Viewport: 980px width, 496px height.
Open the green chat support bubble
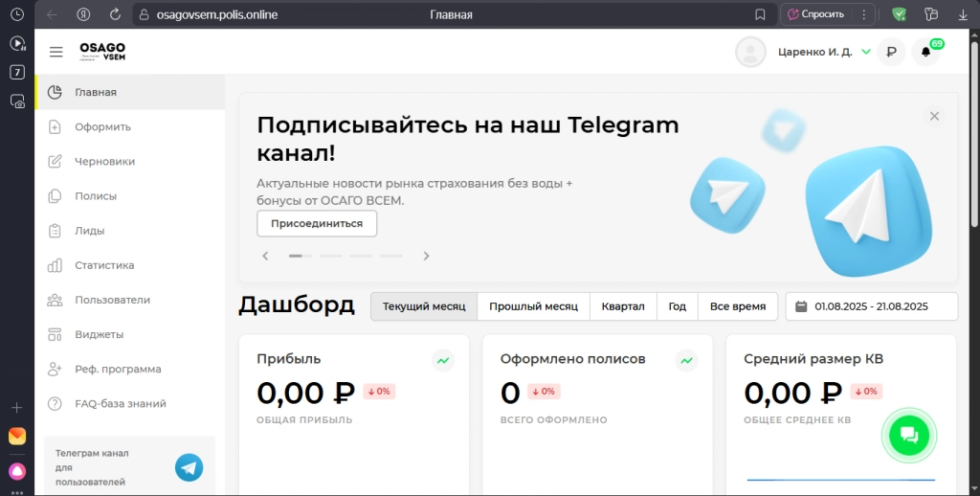click(908, 436)
